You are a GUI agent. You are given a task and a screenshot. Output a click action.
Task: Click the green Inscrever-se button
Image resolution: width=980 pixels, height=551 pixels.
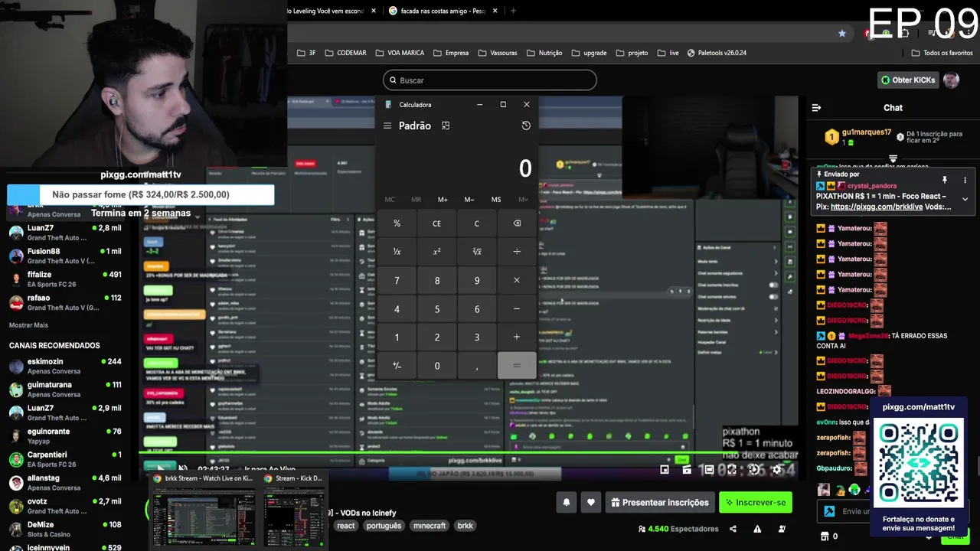click(x=755, y=503)
